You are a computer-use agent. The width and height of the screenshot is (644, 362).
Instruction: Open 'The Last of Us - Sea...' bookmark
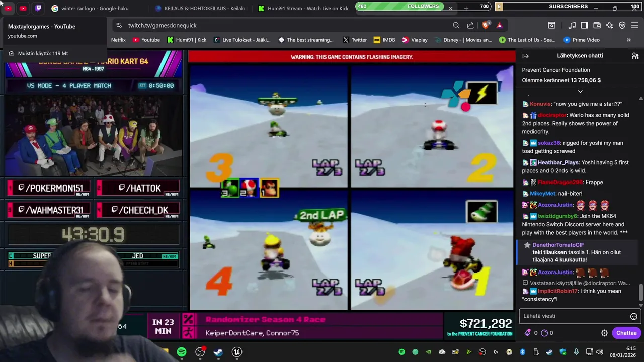[x=527, y=40]
